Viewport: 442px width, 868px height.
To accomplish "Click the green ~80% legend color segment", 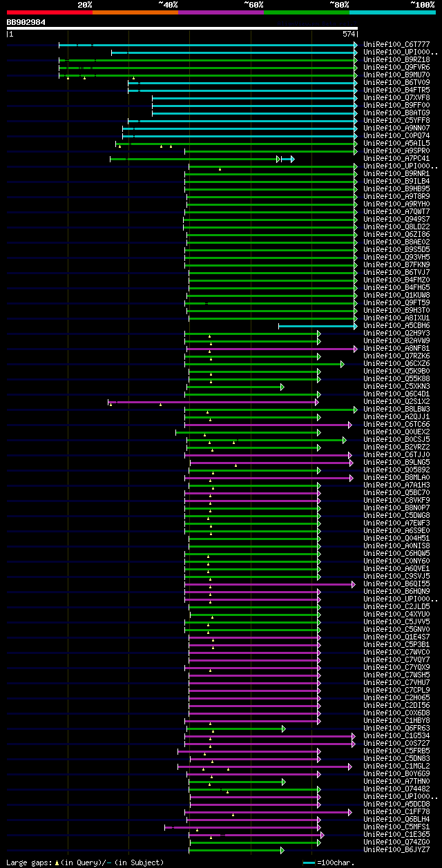I will pyautogui.click(x=307, y=12).
